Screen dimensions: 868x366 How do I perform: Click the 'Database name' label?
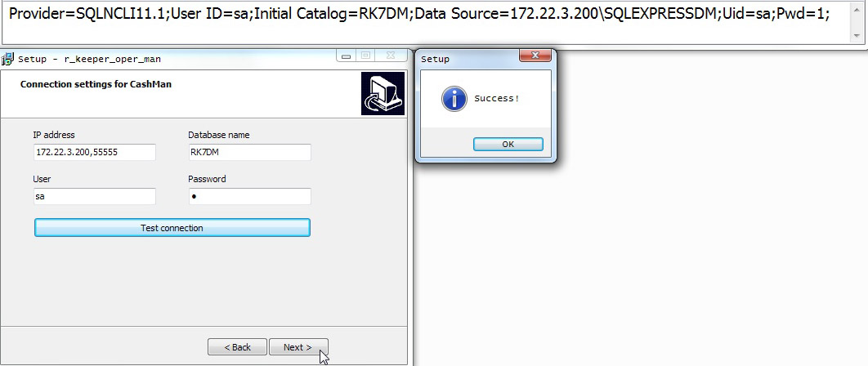(x=219, y=135)
